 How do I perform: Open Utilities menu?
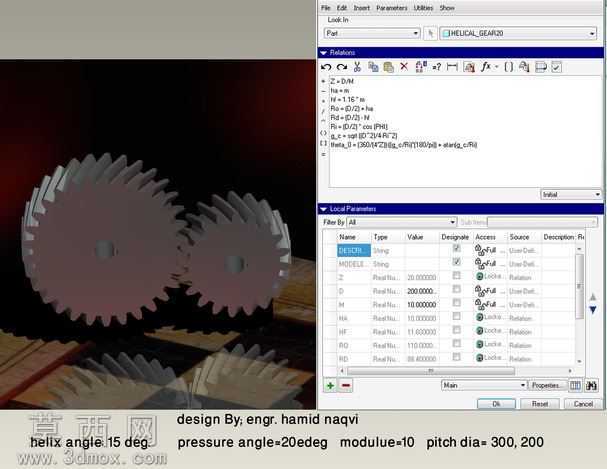(x=423, y=8)
